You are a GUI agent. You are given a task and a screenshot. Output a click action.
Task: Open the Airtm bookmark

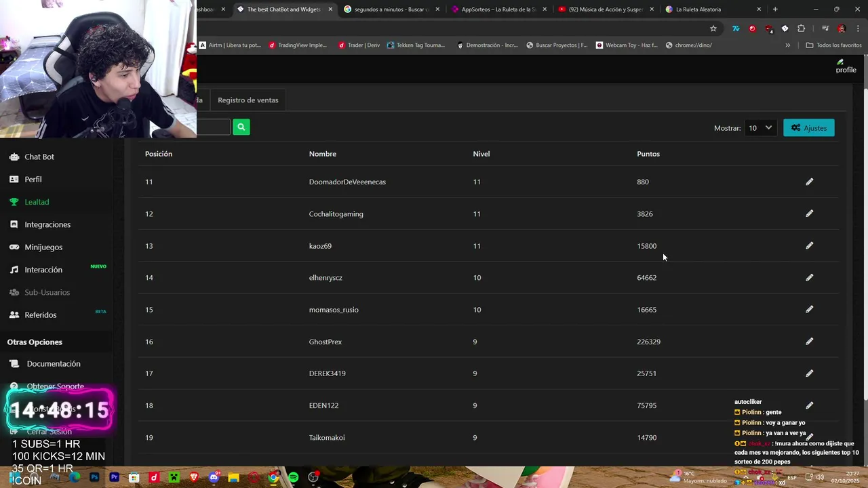[231, 45]
